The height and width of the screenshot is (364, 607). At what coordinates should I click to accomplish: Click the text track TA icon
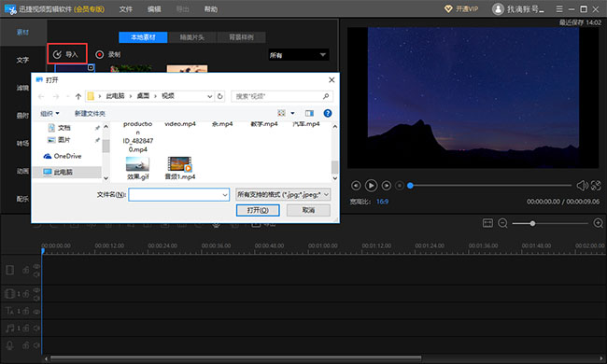click(9, 311)
